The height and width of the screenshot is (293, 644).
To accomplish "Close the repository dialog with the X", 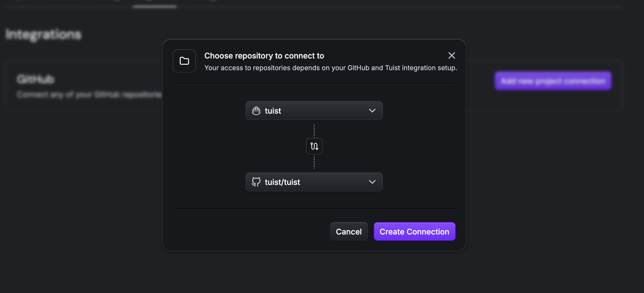I will pos(452,55).
